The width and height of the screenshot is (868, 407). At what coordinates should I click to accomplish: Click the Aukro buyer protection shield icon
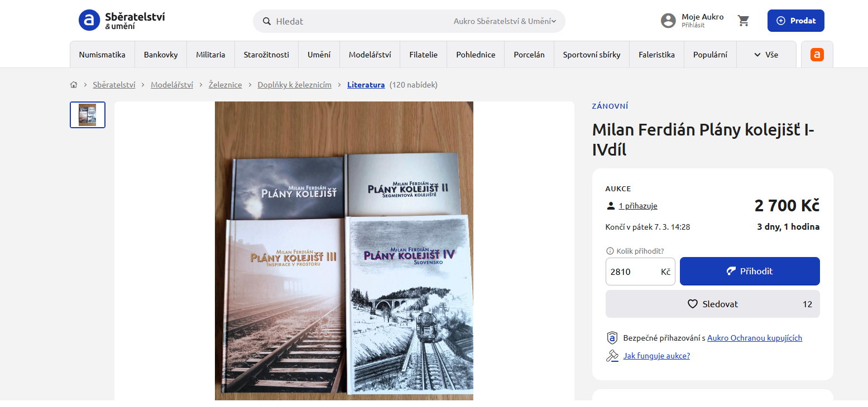612,338
